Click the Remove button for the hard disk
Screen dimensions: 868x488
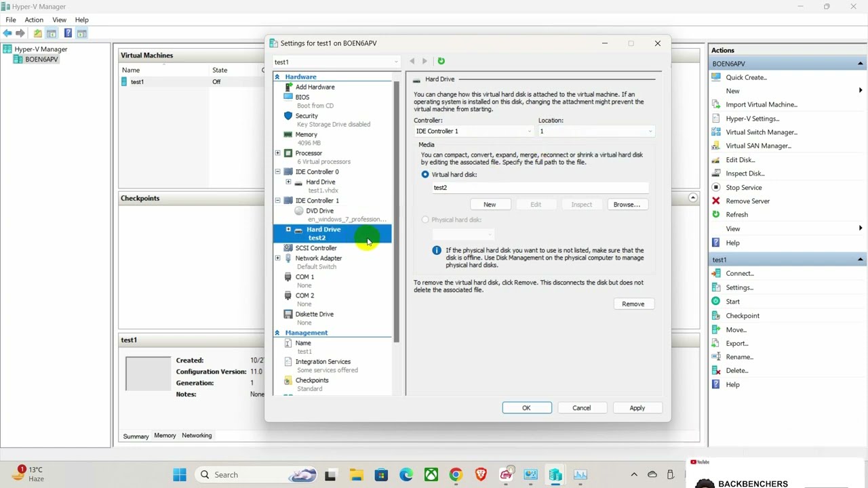(x=633, y=304)
